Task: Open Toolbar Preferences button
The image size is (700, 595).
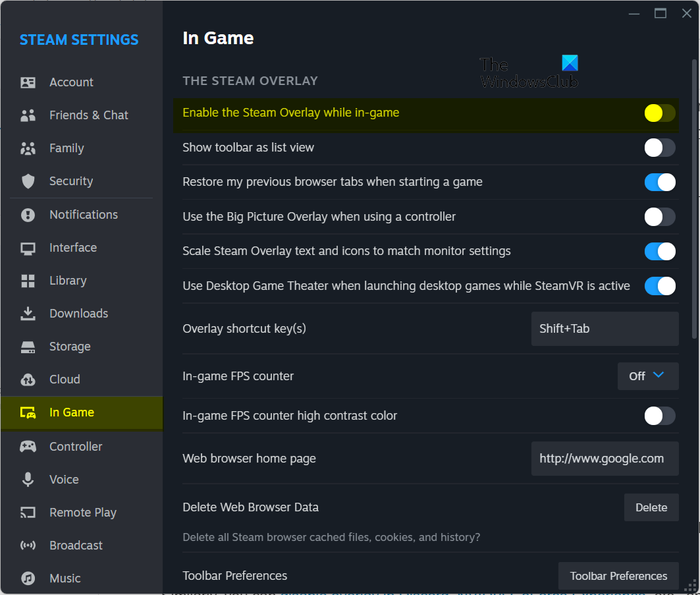Action: pyautogui.click(x=618, y=576)
